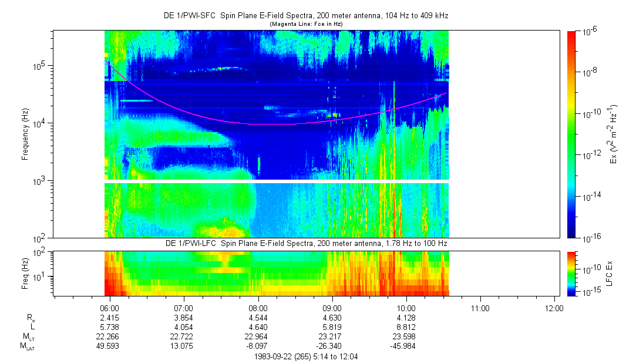
Task: Click the 10:00 time tick label
Action: pos(406,308)
